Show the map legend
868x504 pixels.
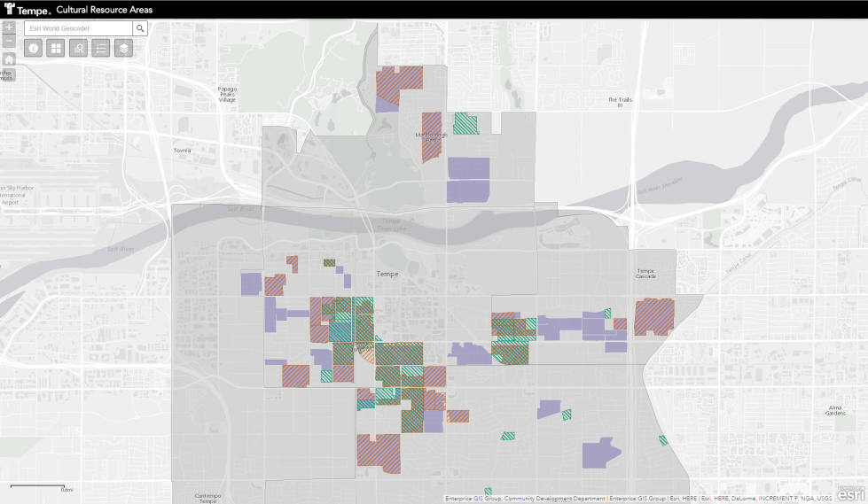coord(101,48)
